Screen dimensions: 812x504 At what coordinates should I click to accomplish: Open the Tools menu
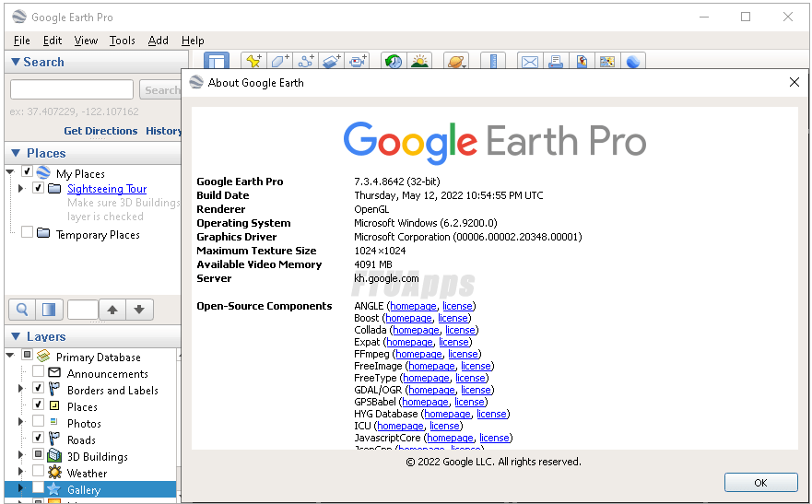122,41
